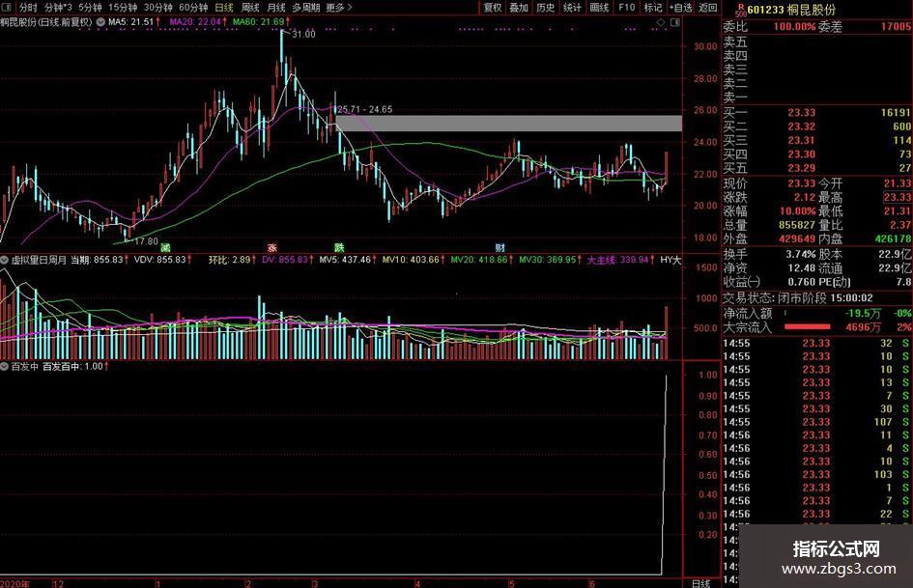The image size is (913, 588).
Task: Click the 2020年 timeline label
Action: point(15,583)
